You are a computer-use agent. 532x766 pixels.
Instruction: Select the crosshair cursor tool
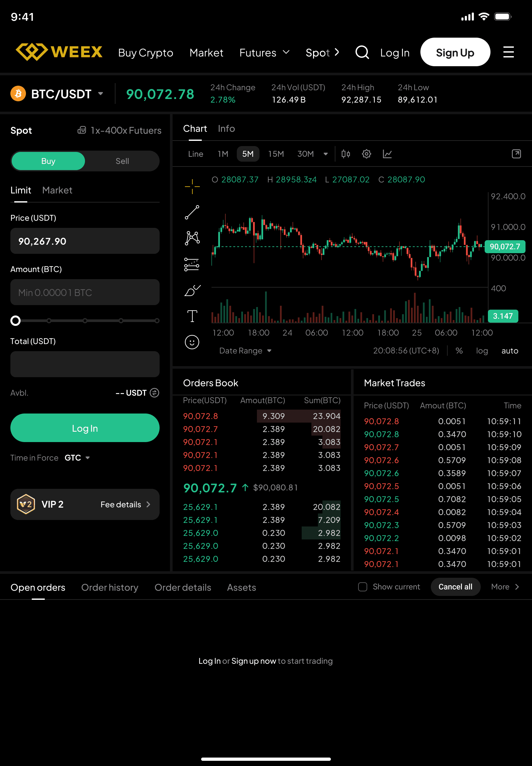tap(192, 186)
